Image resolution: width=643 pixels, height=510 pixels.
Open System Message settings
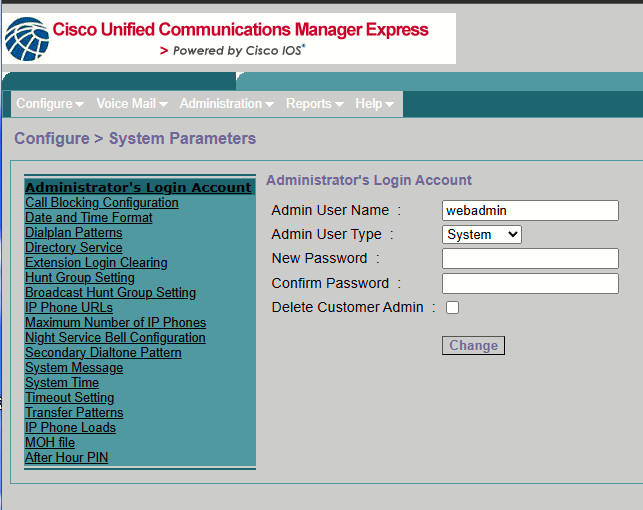click(x=74, y=368)
